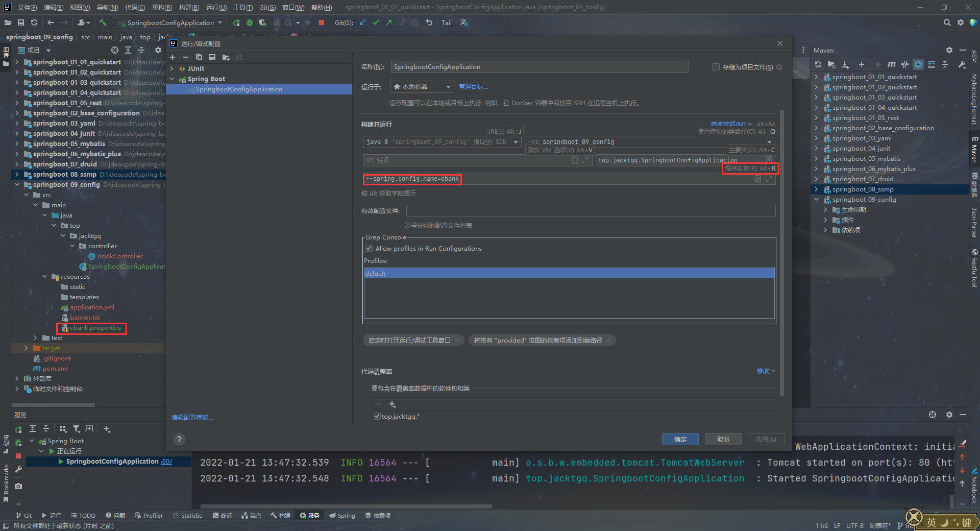Select the default profile in the Profiles list
The image size is (980, 531).
pyautogui.click(x=569, y=273)
